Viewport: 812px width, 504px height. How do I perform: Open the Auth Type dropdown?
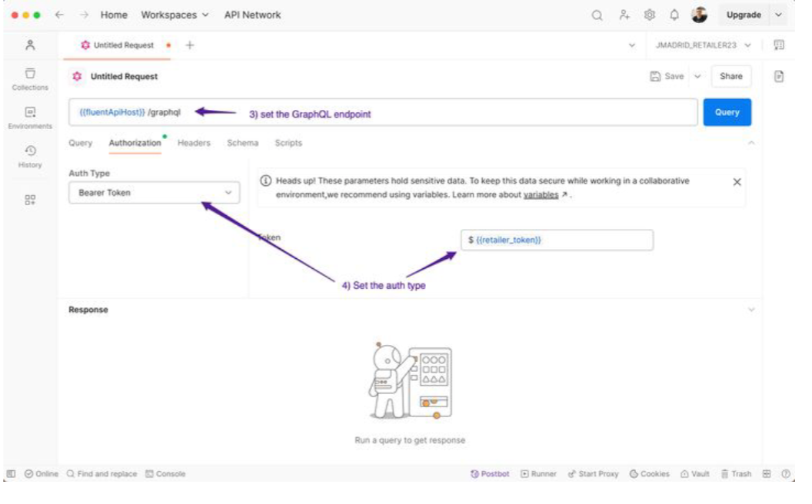154,193
